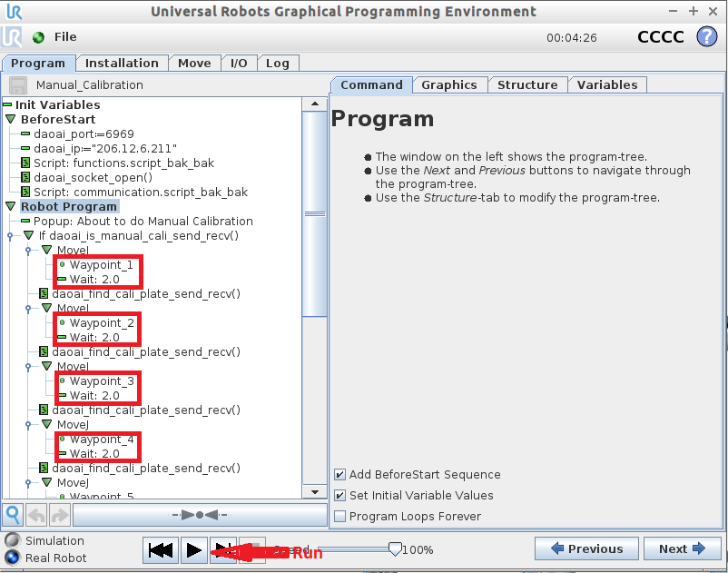This screenshot has width=728, height=573.
Task: Select Waypoint_3 in the program tree
Action: [96, 380]
